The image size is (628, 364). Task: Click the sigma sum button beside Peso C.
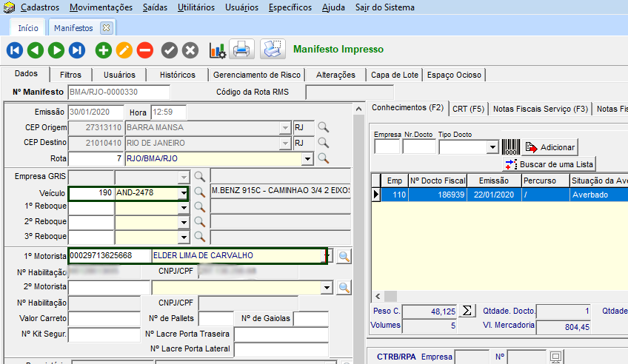point(467,311)
